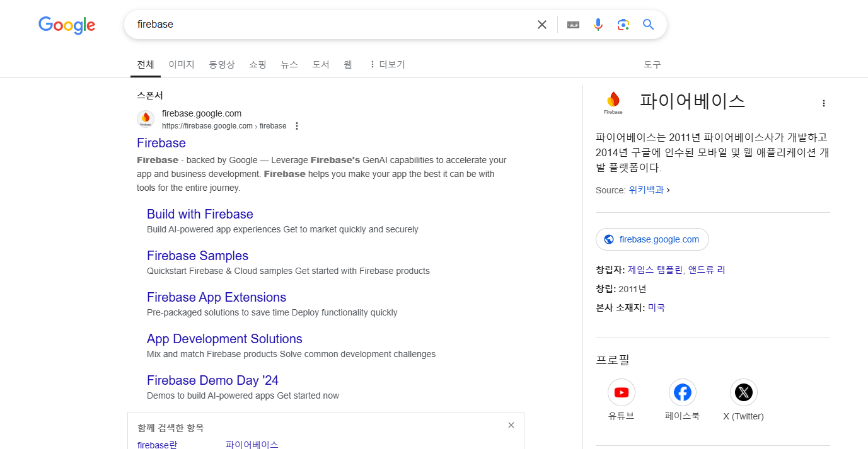Switch to the 뉴스 tab

(x=289, y=64)
